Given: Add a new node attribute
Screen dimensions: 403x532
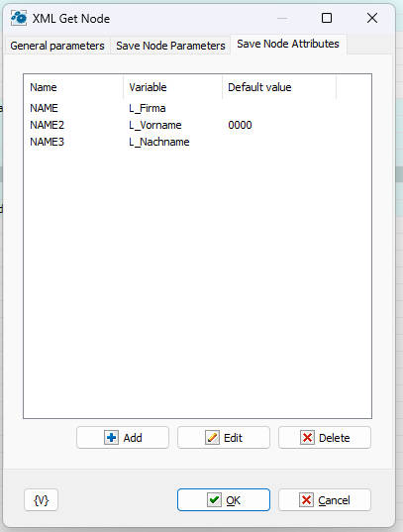Looking at the screenshot, I should click(x=123, y=438).
